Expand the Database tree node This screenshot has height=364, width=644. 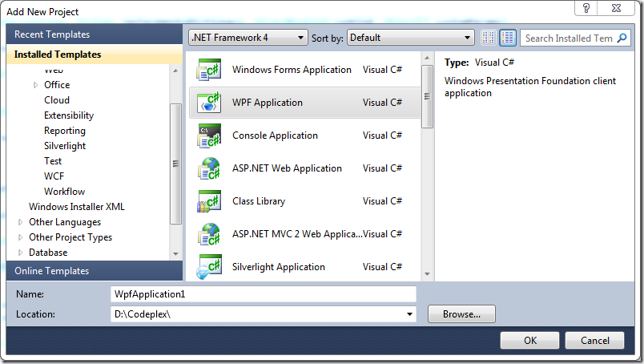20,253
